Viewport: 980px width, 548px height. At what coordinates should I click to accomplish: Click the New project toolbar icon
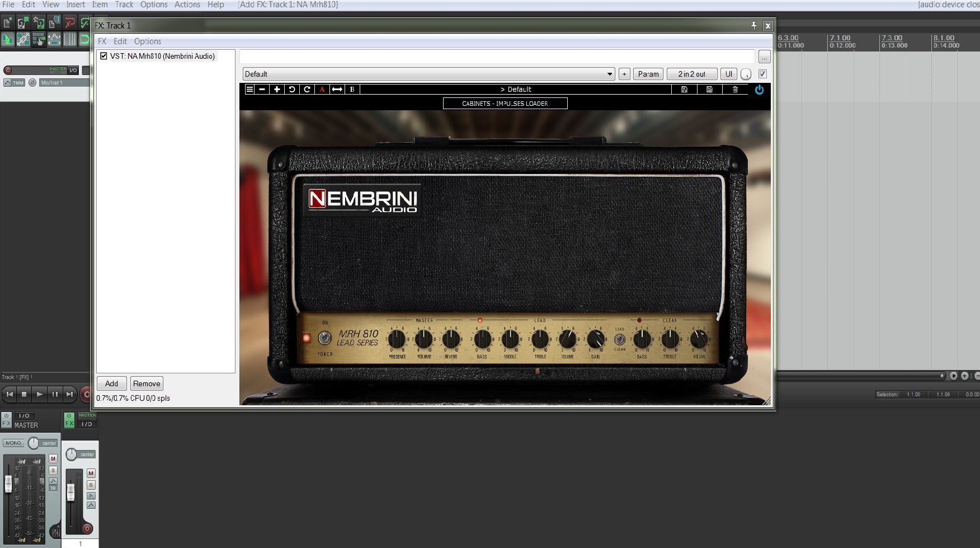pyautogui.click(x=8, y=23)
